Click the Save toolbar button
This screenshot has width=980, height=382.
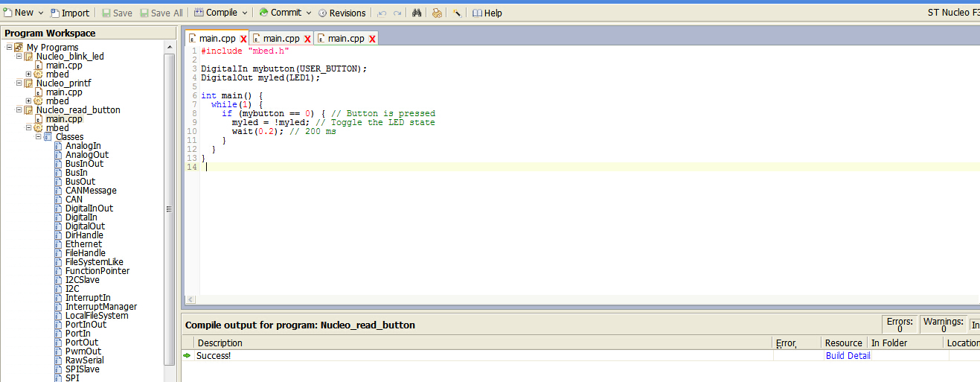coord(117,13)
